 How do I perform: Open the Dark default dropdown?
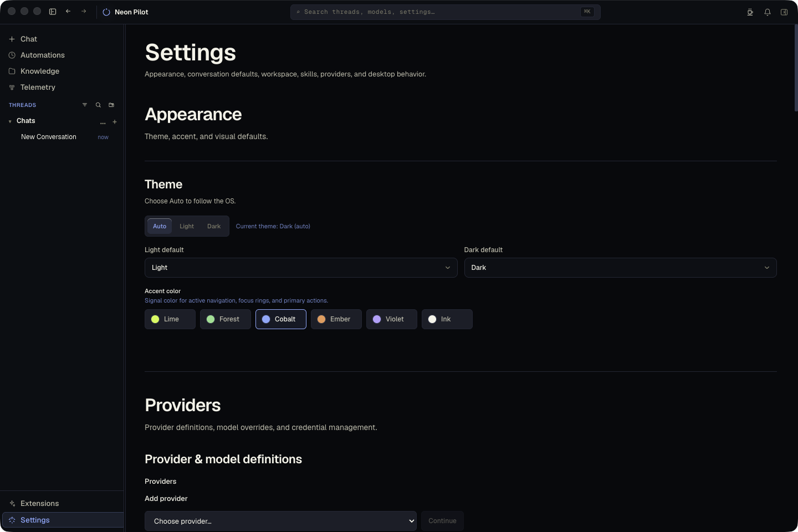pyautogui.click(x=620, y=268)
